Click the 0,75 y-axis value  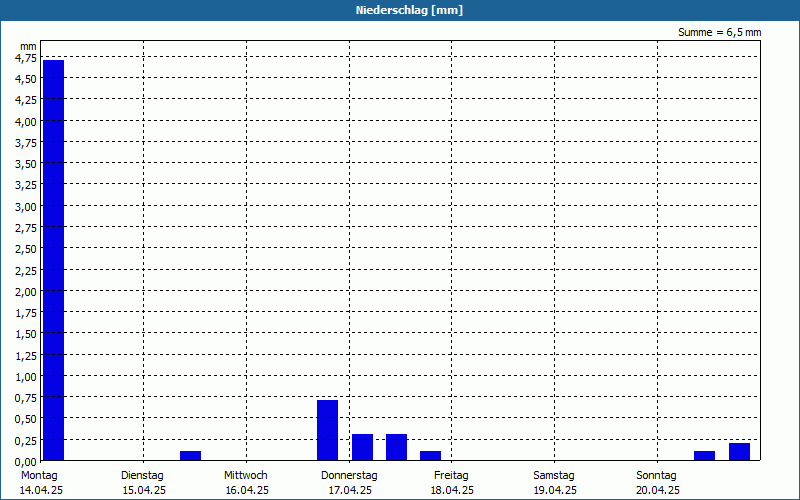(26, 397)
